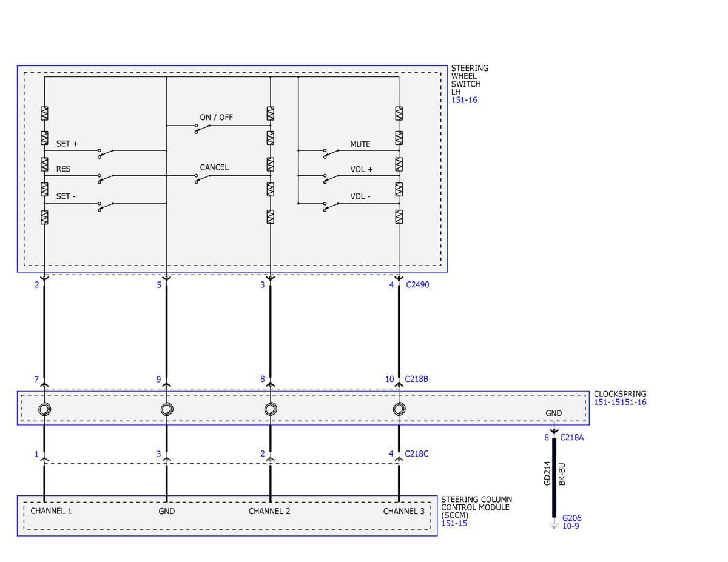Open the C2490 connector link
This screenshot has width=728, height=562.
pos(417,284)
